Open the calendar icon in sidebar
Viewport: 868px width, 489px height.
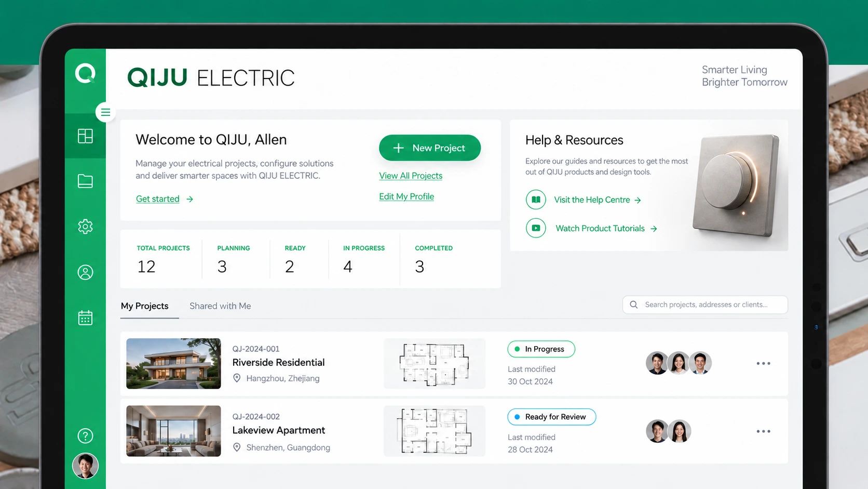[85, 318]
